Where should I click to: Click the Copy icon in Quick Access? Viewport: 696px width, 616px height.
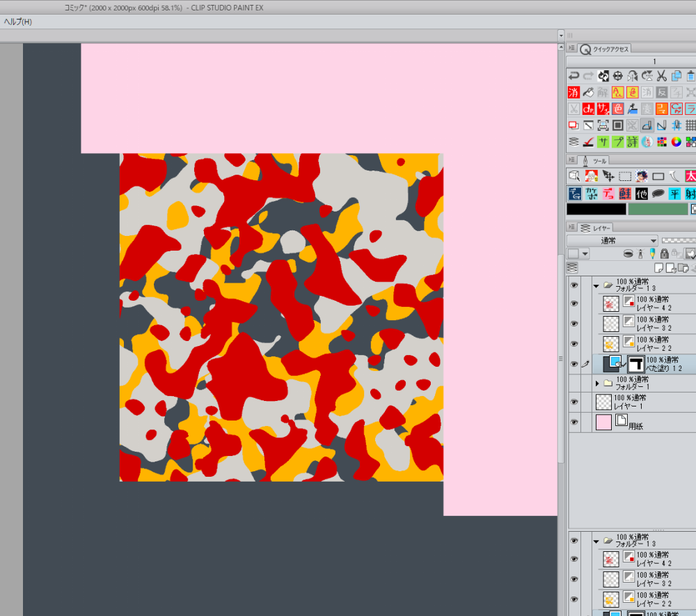coord(676,76)
